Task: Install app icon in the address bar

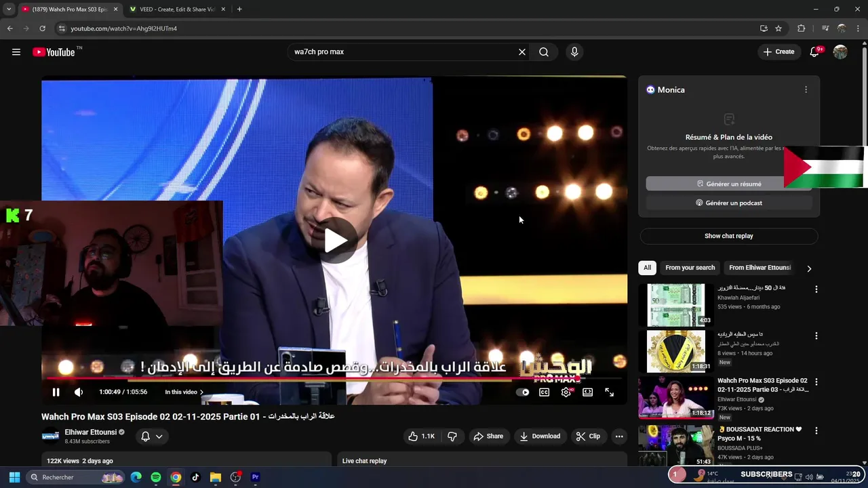Action: 764,28
